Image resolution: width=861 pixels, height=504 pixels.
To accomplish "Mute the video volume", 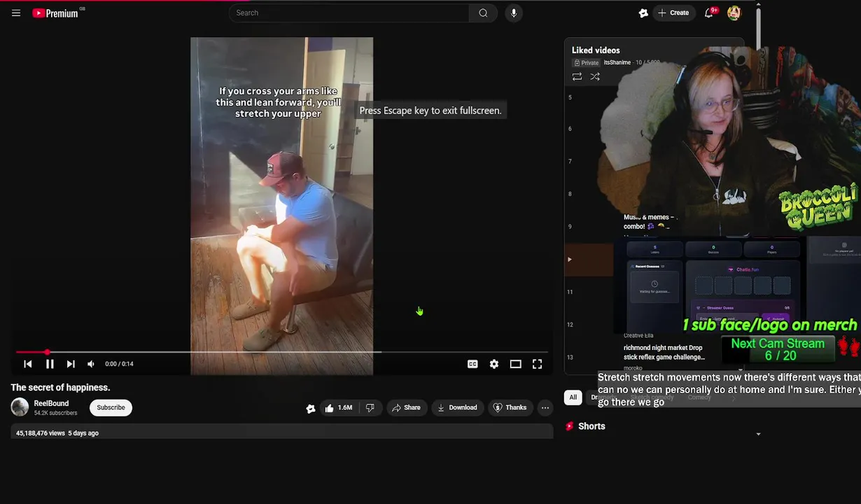I will (x=91, y=364).
